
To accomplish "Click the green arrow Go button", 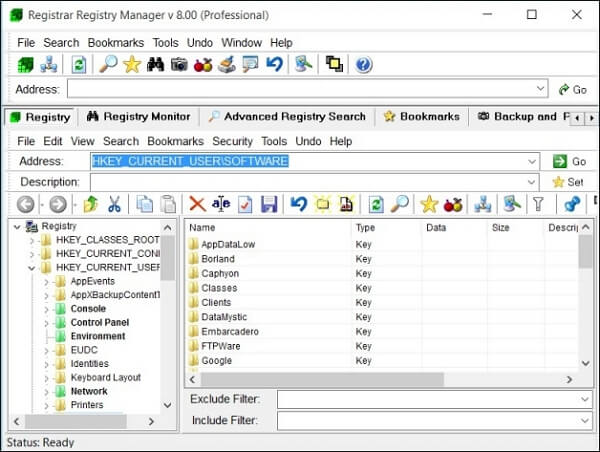I will pos(569,162).
